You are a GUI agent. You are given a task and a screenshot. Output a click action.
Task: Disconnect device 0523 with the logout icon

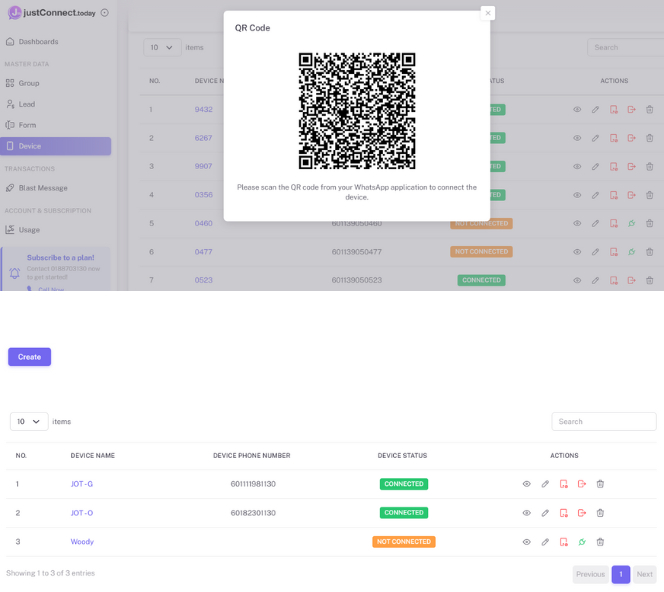[631, 280]
